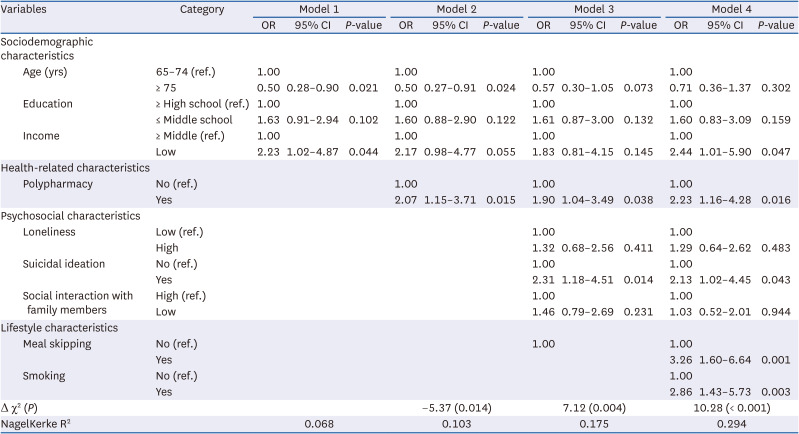Click the Psychosocial characteristics section heading

72,215
